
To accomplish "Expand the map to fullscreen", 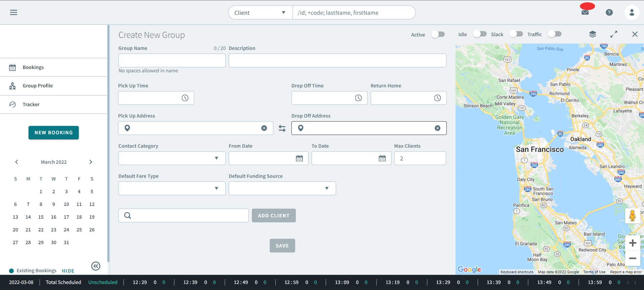I will 614,34.
